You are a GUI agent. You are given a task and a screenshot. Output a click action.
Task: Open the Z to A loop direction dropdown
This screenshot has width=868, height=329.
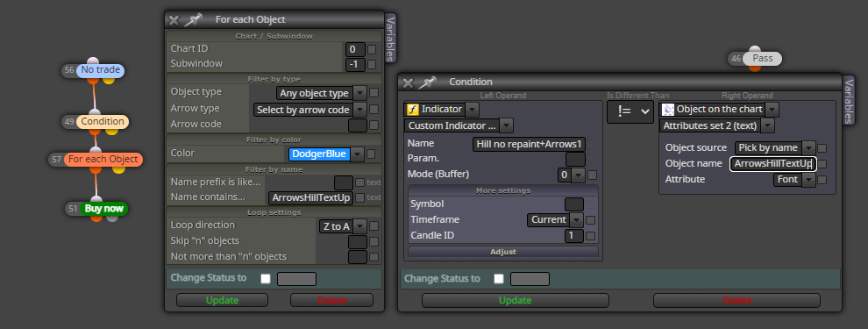click(359, 226)
